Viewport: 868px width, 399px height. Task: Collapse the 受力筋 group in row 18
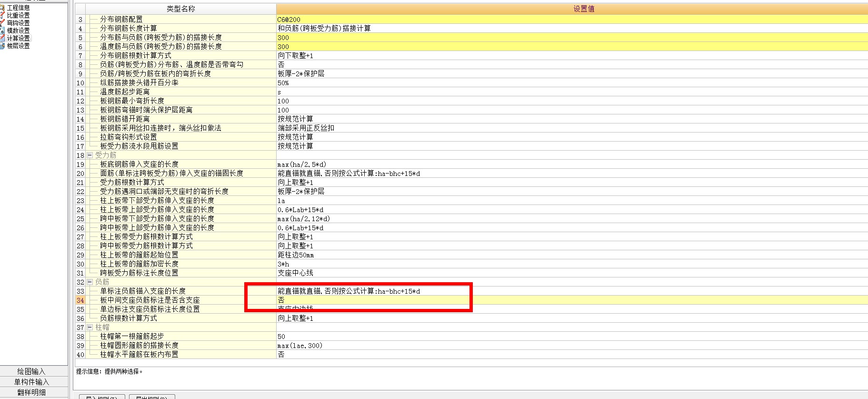click(x=90, y=155)
